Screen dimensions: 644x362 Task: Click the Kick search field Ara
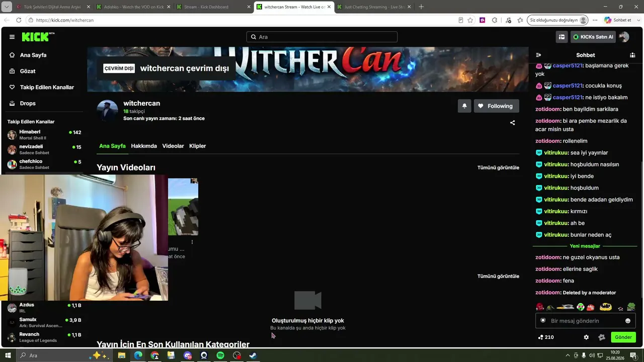coord(322,37)
